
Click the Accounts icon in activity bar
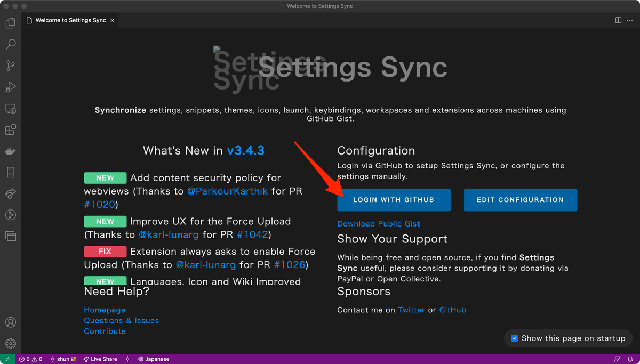(10, 322)
